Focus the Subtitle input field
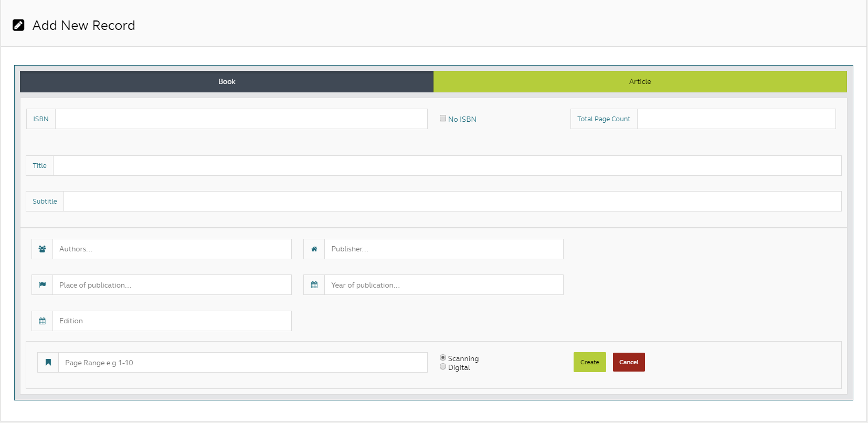The height and width of the screenshot is (423, 868). coord(452,202)
